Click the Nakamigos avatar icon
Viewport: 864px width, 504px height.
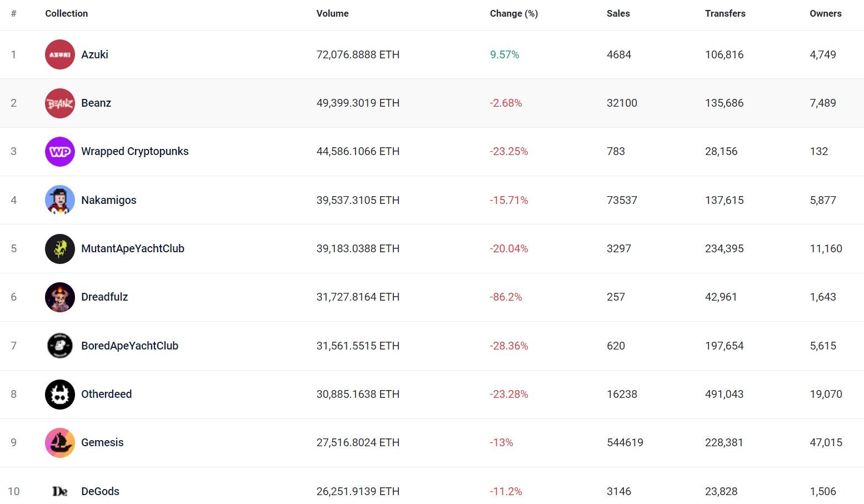(59, 200)
